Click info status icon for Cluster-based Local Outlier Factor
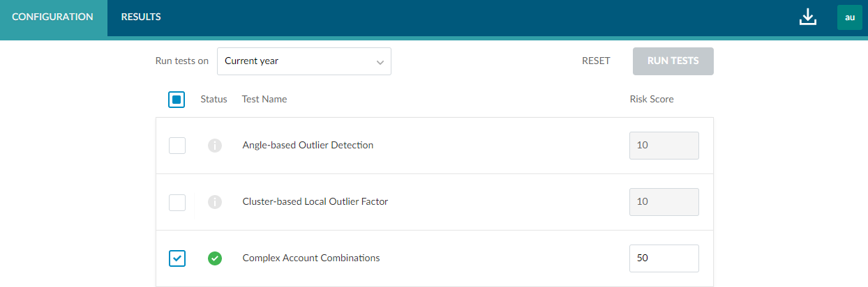 [x=215, y=202]
